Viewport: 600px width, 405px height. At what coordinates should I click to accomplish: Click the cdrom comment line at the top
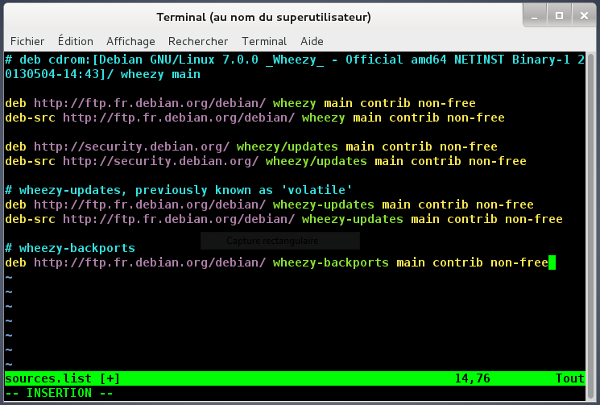pos(295,67)
